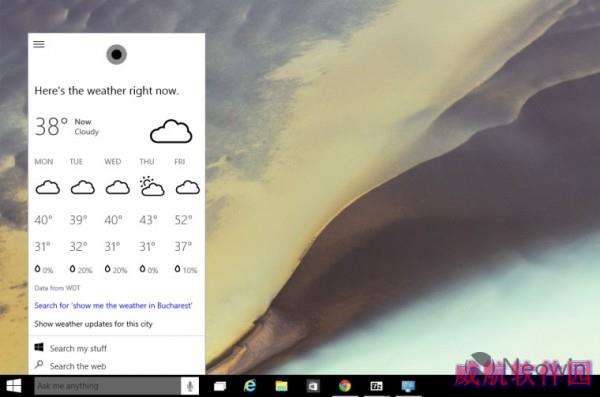Click 'Show weather updates for this city'
The height and width of the screenshot is (397, 600).
[93, 324]
